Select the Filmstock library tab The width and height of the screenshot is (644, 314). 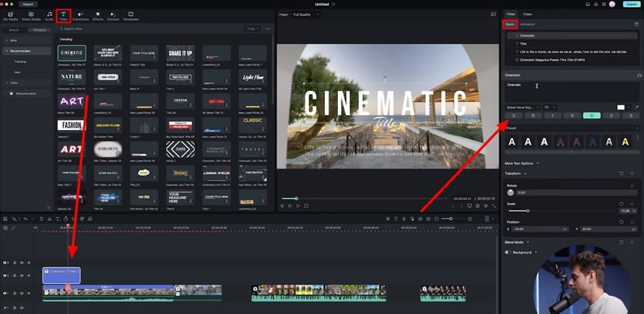pos(40,30)
